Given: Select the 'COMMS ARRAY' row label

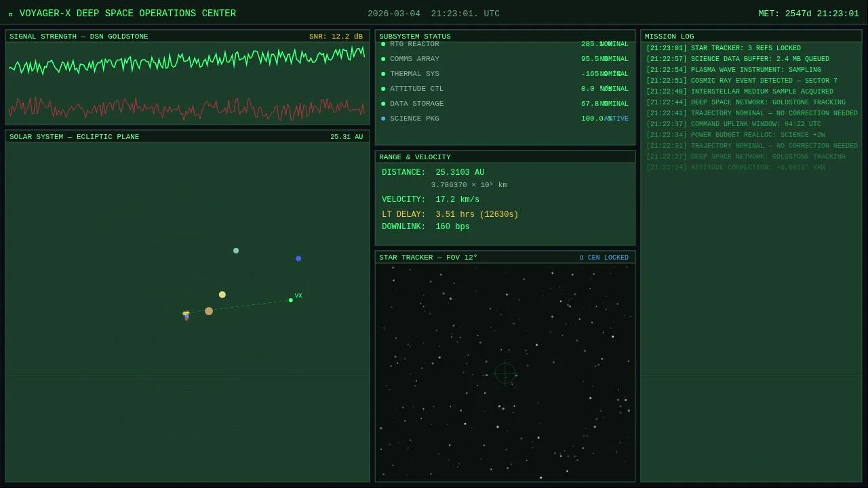Looking at the screenshot, I should 414,59.
